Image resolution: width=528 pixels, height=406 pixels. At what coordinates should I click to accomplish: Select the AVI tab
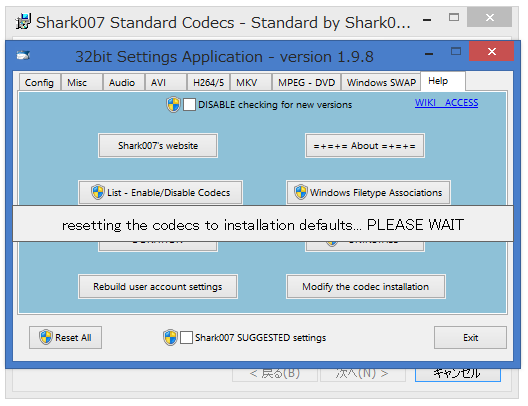(x=166, y=82)
